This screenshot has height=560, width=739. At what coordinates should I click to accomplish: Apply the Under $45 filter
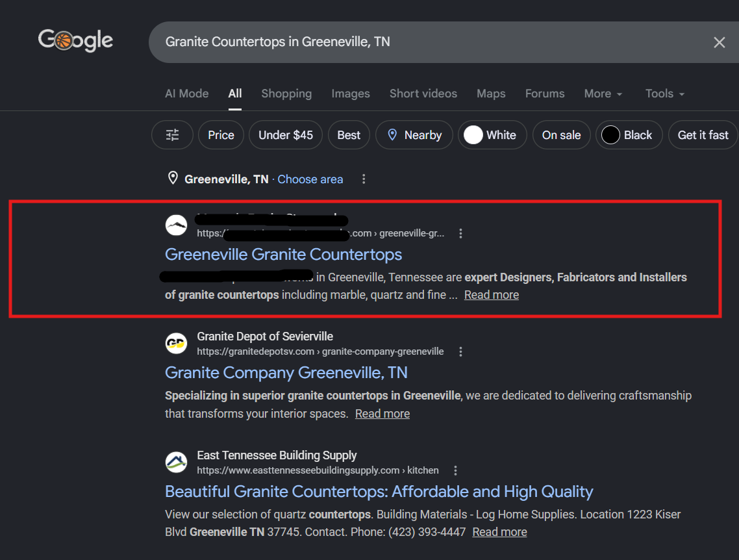point(286,135)
